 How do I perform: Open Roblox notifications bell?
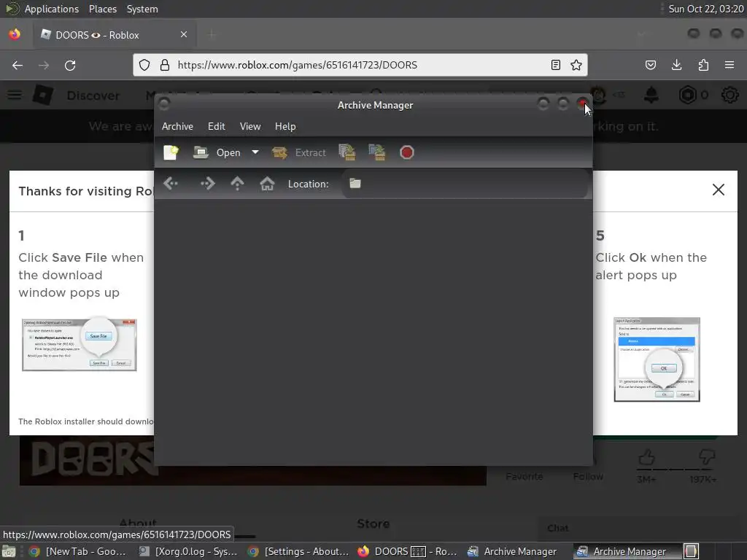pos(651,96)
